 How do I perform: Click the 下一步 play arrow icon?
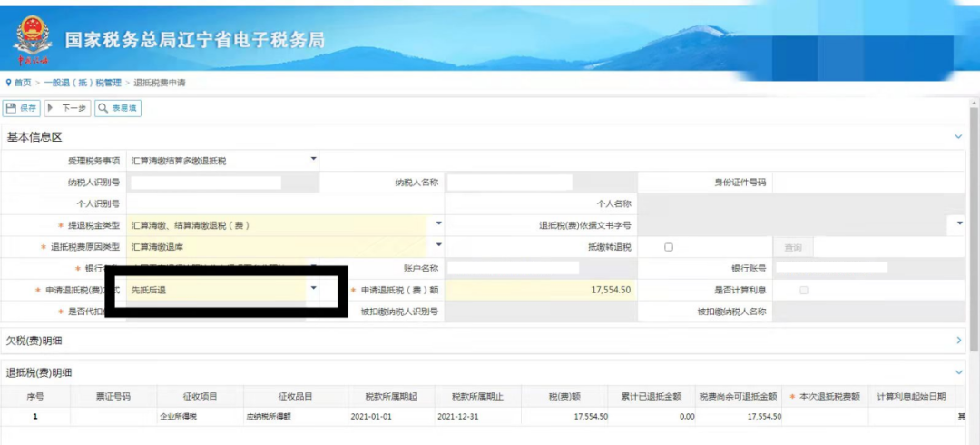pos(51,108)
